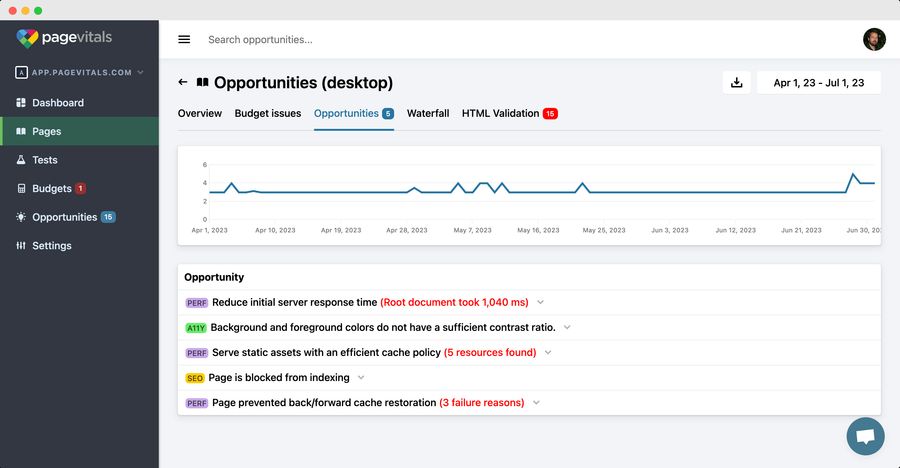This screenshot has width=900, height=468.
Task: Click the download export icon button
Action: point(736,83)
